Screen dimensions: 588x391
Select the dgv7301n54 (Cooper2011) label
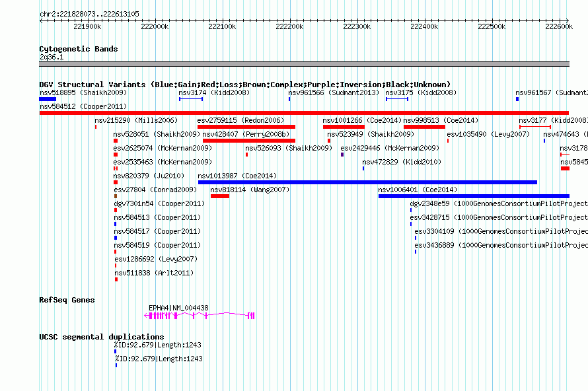159,203
